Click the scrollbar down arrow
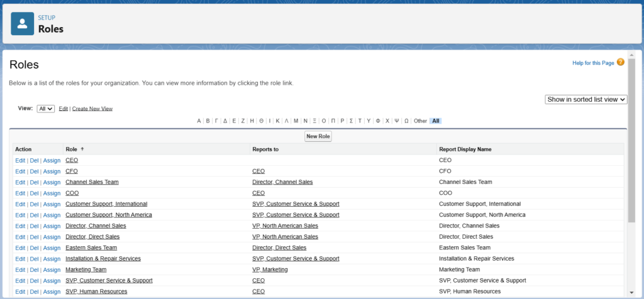This screenshot has width=644, height=299. click(x=631, y=292)
